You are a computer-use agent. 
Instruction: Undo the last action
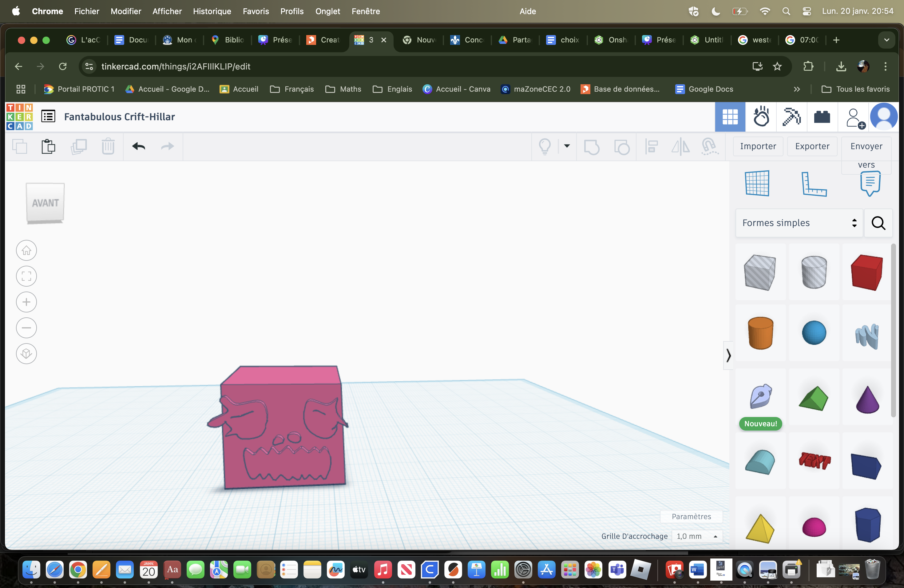point(139,146)
